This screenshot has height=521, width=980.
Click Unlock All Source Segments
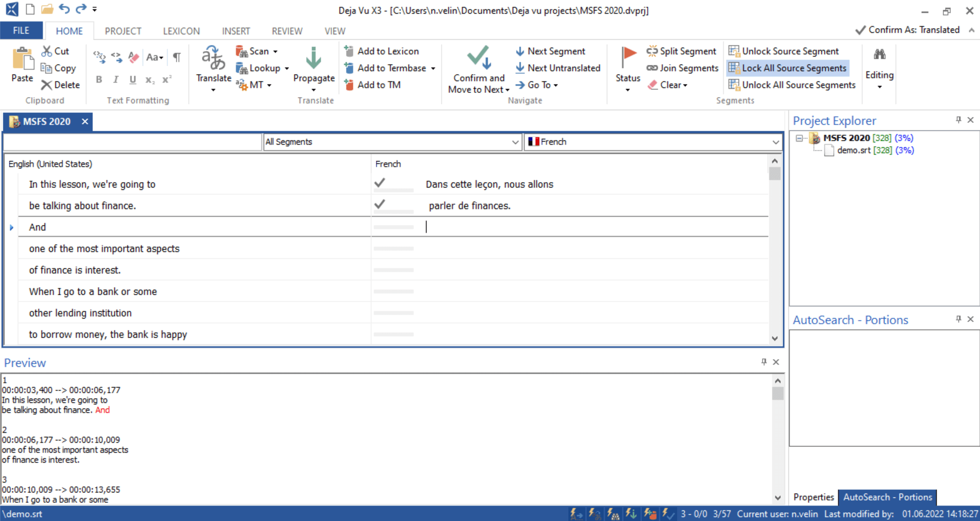pos(792,85)
